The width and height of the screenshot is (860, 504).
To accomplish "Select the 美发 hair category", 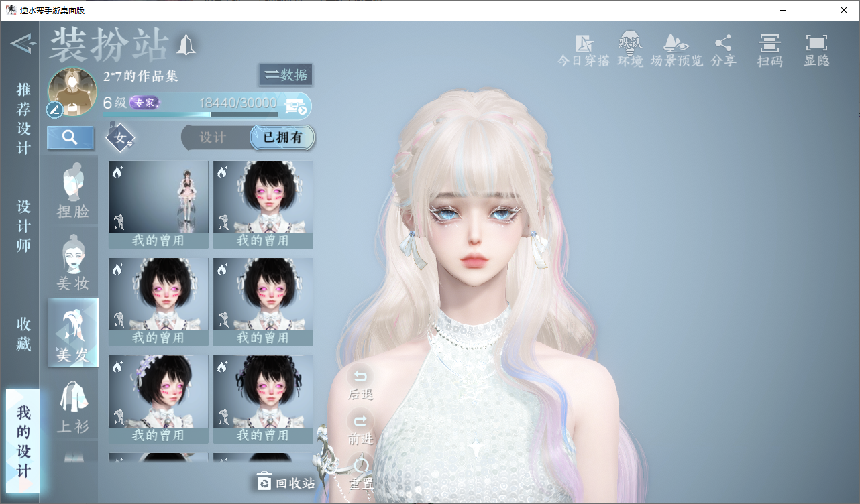I will point(73,333).
